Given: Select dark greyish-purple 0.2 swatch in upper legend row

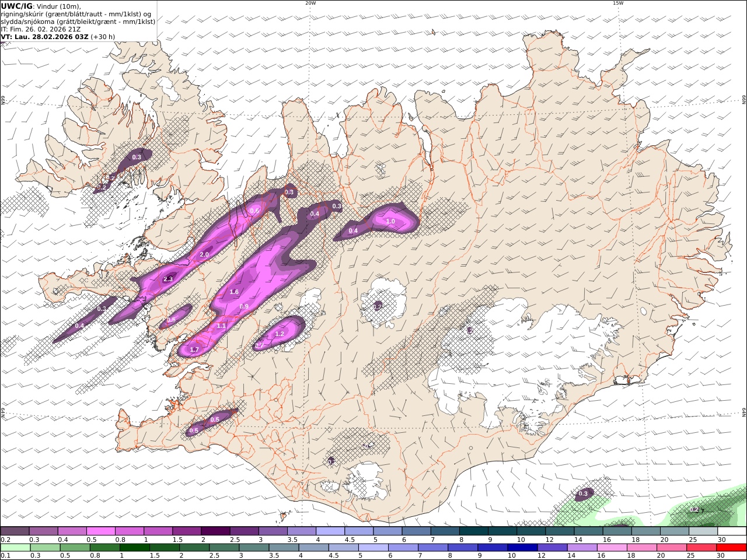Looking at the screenshot, I should tap(15, 531).
